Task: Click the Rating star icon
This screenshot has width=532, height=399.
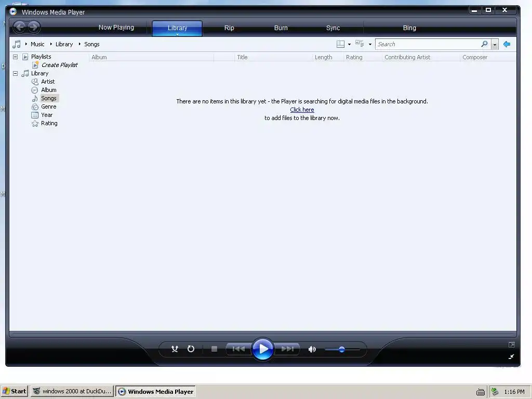Action: [35, 124]
